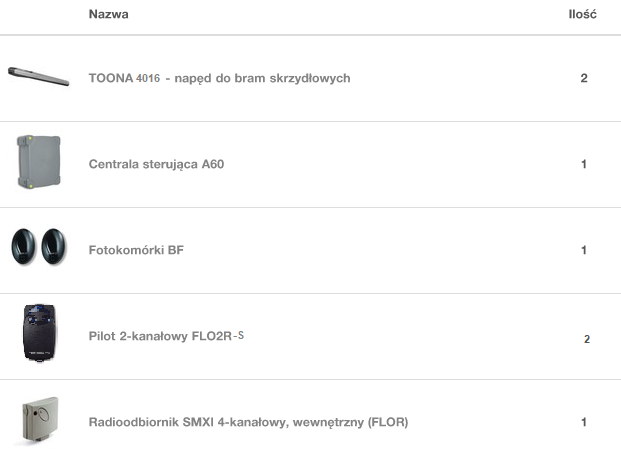Viewport: 621px width, 464px height.
Task: Click the quantity for the Pilot FLO2R row
Action: (x=587, y=339)
